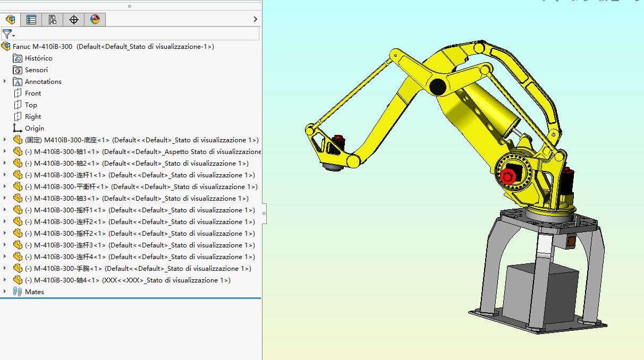This screenshot has height=360, width=644.
Task: Open the DisplayManager color-ball tab
Action: point(95,20)
